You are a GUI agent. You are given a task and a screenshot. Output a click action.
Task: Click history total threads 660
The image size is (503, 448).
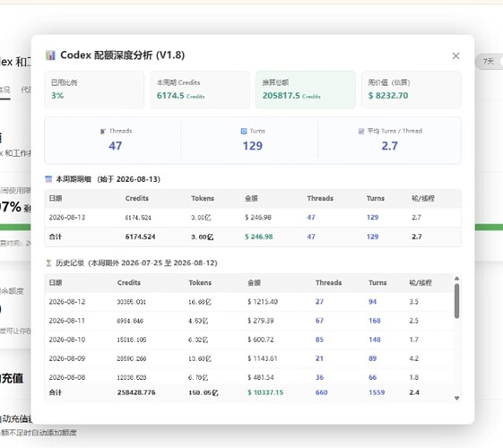point(321,392)
